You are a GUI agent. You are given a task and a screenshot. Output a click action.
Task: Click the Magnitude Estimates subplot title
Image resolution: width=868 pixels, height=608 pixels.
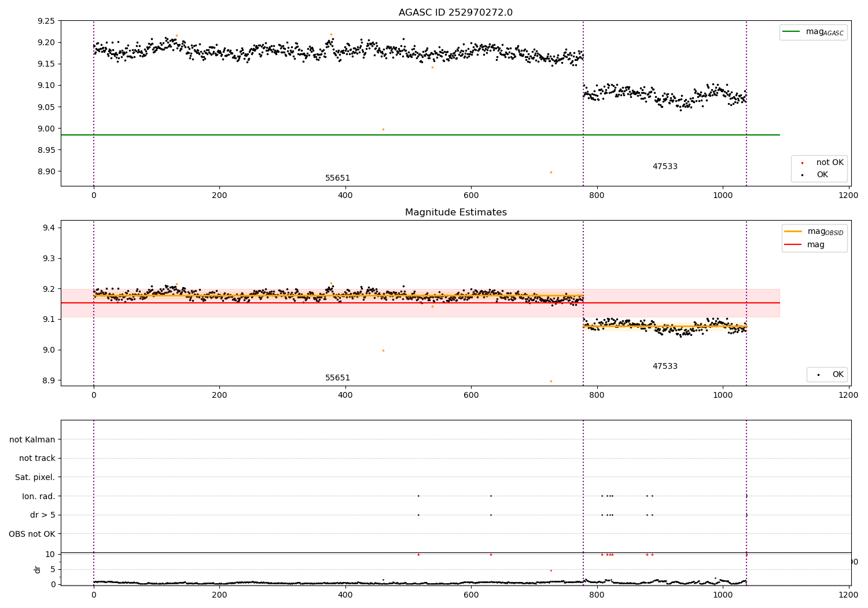[x=456, y=213]
